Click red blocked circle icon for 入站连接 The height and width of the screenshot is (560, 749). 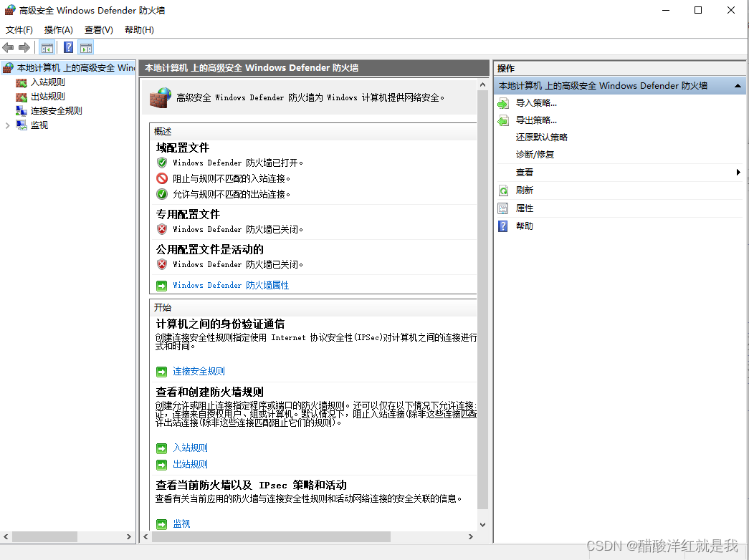[162, 178]
